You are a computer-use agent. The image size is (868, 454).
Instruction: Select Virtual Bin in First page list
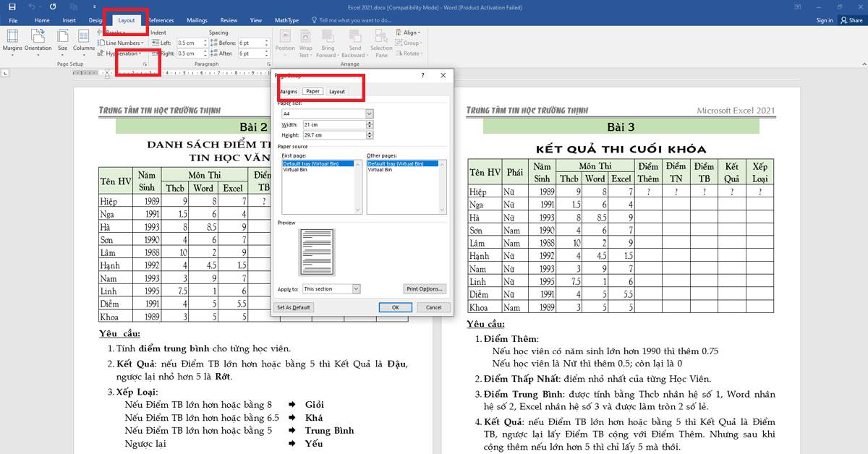tap(295, 170)
